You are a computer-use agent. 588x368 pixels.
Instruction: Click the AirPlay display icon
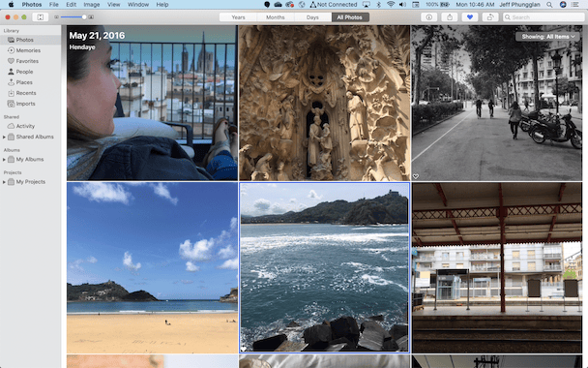click(366, 5)
